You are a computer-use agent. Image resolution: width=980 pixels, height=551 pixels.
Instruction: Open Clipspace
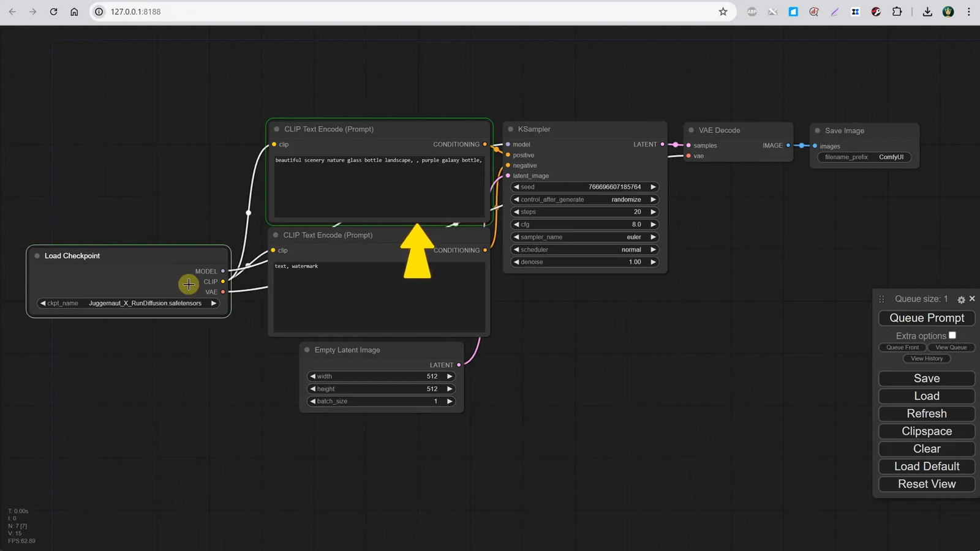pos(927,431)
